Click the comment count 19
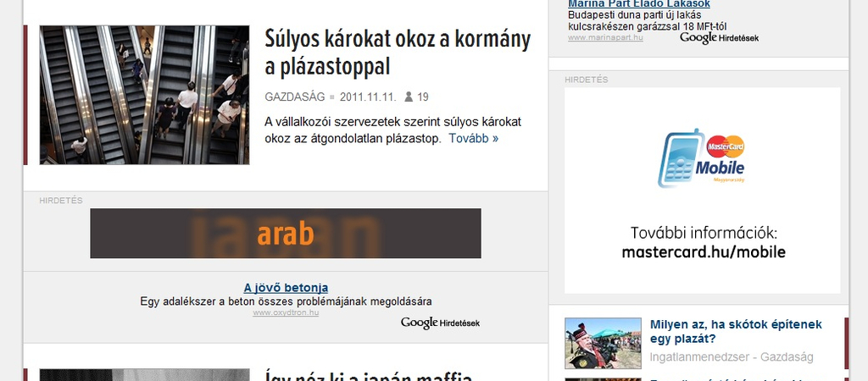Screen dimensions: 868x381 coord(423,97)
